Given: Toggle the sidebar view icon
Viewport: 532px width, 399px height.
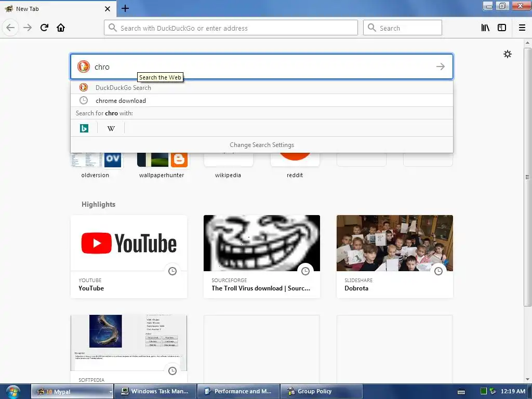Looking at the screenshot, I should [x=502, y=28].
